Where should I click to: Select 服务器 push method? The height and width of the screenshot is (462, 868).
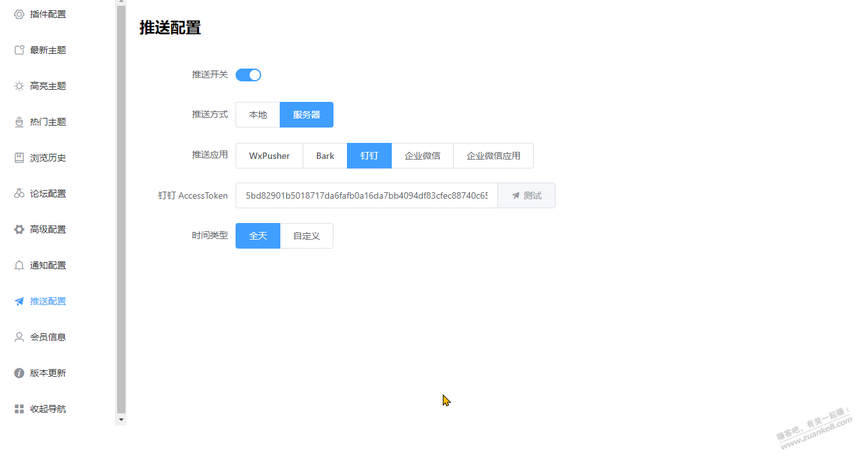[307, 115]
